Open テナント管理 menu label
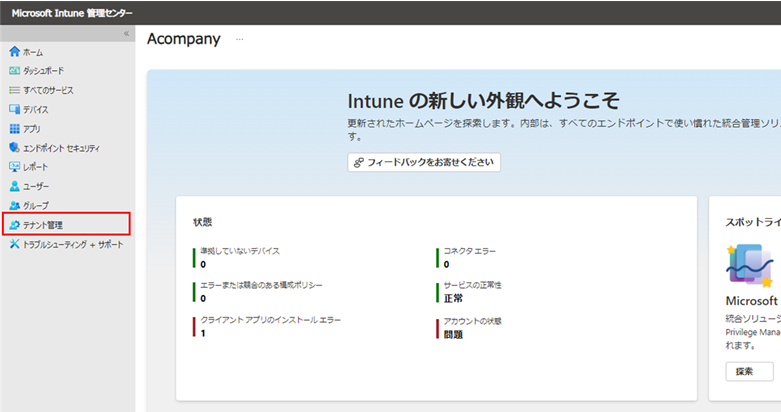The width and height of the screenshot is (781, 412). point(43,225)
